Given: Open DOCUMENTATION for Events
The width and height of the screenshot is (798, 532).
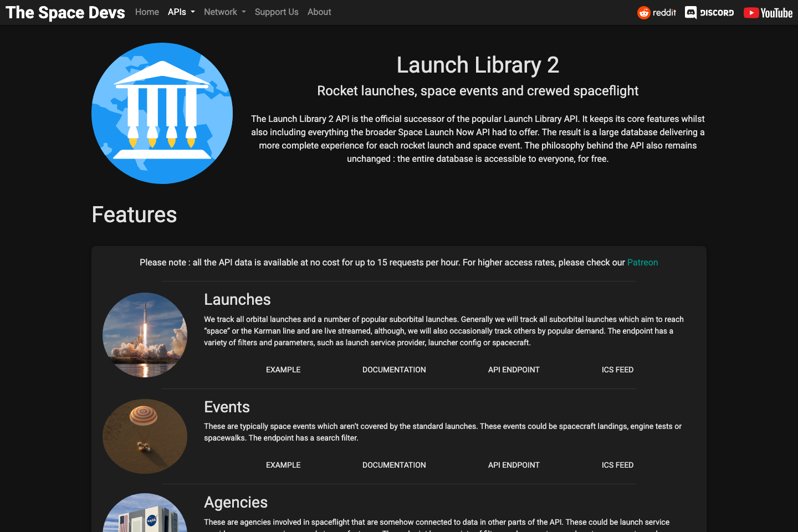Looking at the screenshot, I should (x=394, y=465).
